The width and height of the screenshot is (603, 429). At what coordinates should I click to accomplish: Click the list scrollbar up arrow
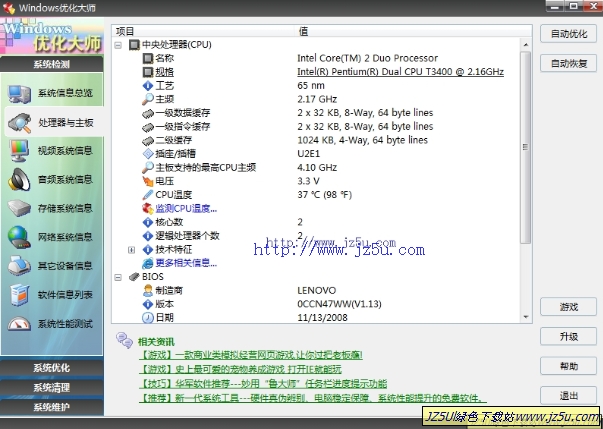click(526, 45)
